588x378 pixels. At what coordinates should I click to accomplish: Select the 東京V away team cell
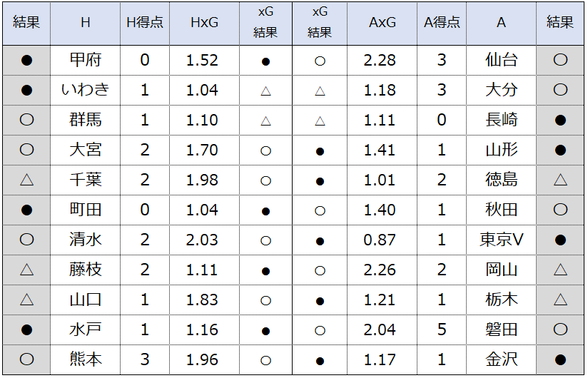point(502,240)
